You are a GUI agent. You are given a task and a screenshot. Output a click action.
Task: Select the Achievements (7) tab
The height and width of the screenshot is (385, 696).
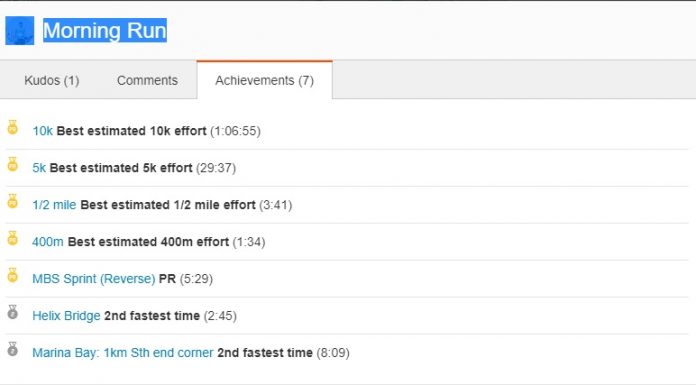(x=265, y=80)
